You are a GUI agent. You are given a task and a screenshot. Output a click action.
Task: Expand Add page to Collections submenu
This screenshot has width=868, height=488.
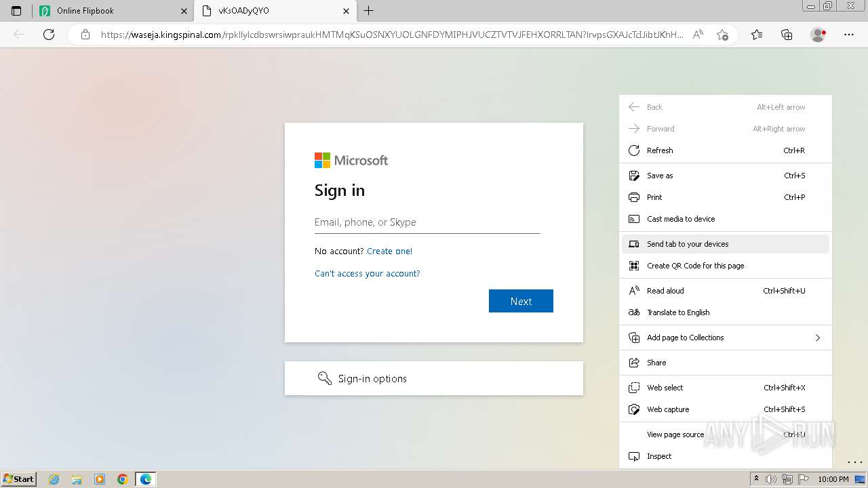pos(726,338)
